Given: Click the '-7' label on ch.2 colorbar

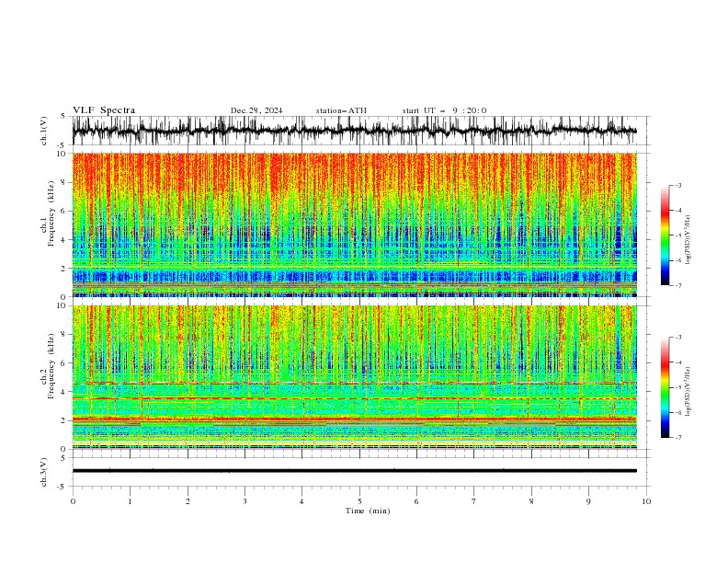Looking at the screenshot, I should pos(677,437).
